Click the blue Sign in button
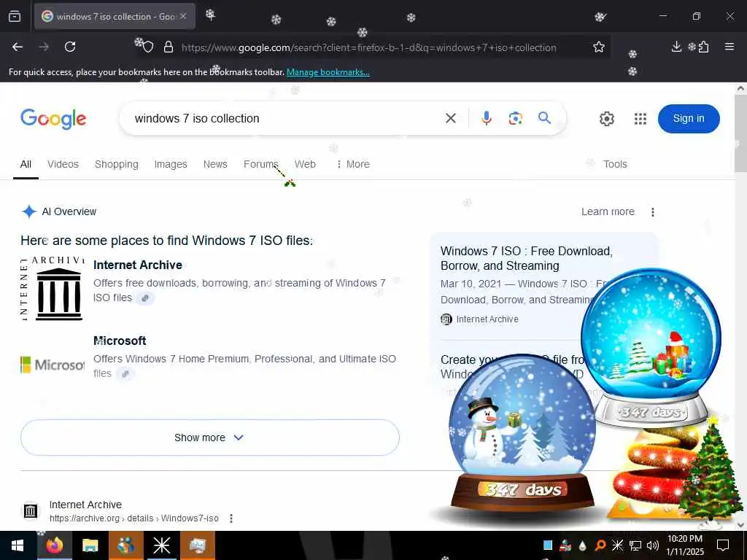The width and height of the screenshot is (747, 560). click(689, 119)
